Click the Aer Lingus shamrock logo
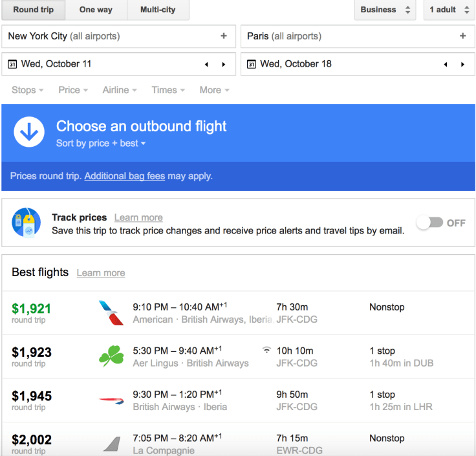This screenshot has width=476, height=456. coord(111,356)
